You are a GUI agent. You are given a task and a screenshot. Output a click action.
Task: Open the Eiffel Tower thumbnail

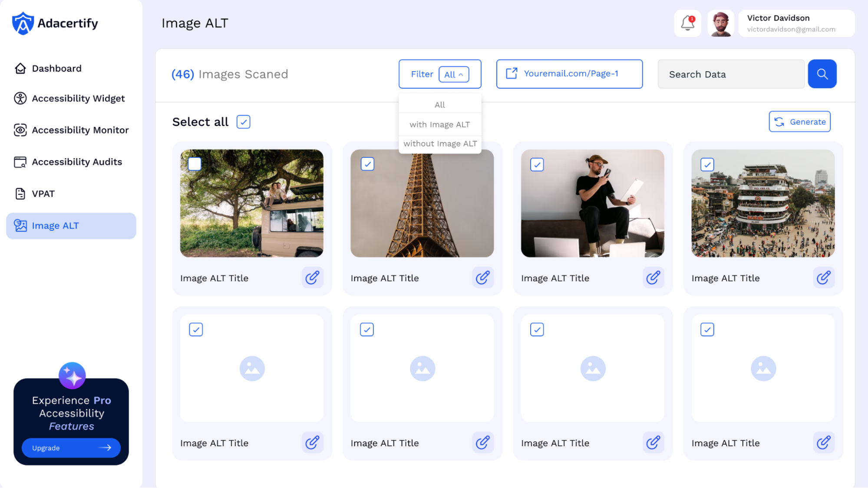pos(422,203)
